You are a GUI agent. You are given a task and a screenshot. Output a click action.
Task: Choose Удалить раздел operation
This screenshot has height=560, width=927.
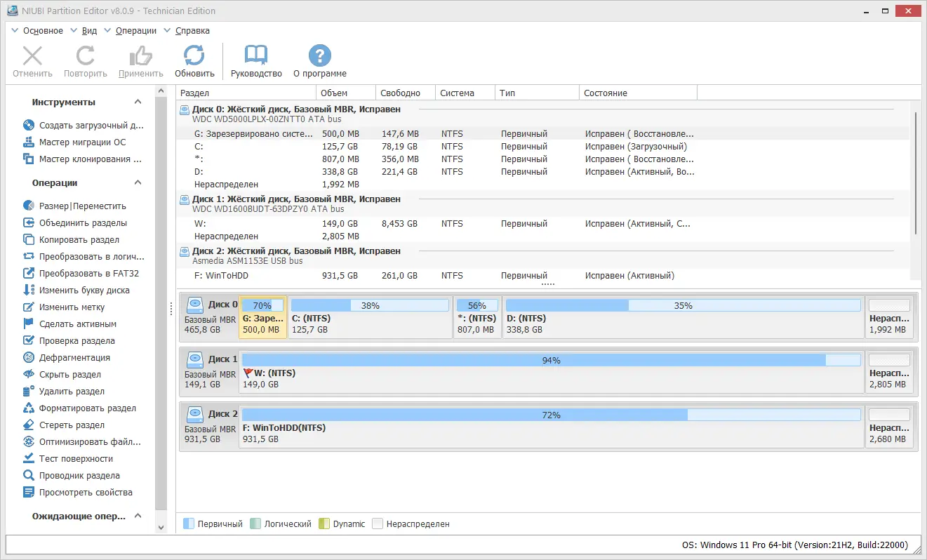coord(64,392)
